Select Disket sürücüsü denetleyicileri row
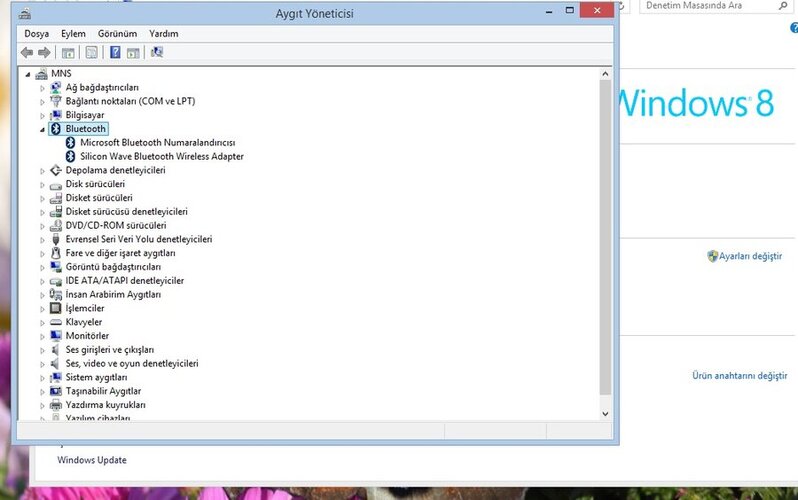 126,211
